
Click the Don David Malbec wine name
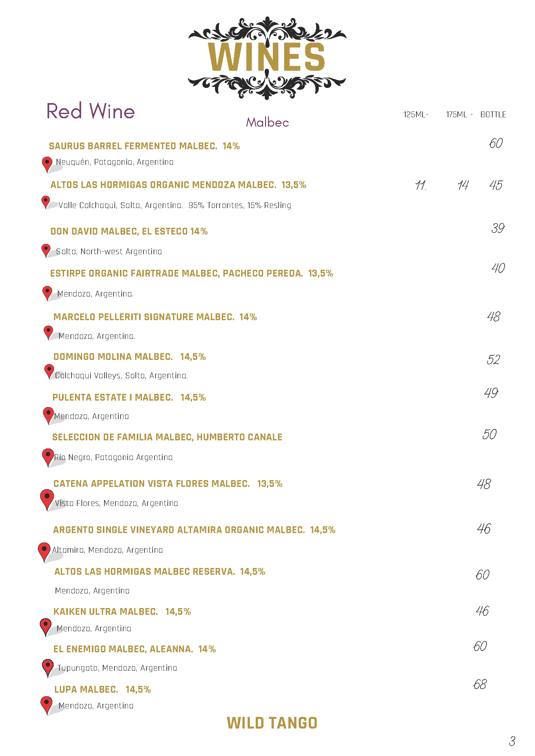click(x=129, y=231)
